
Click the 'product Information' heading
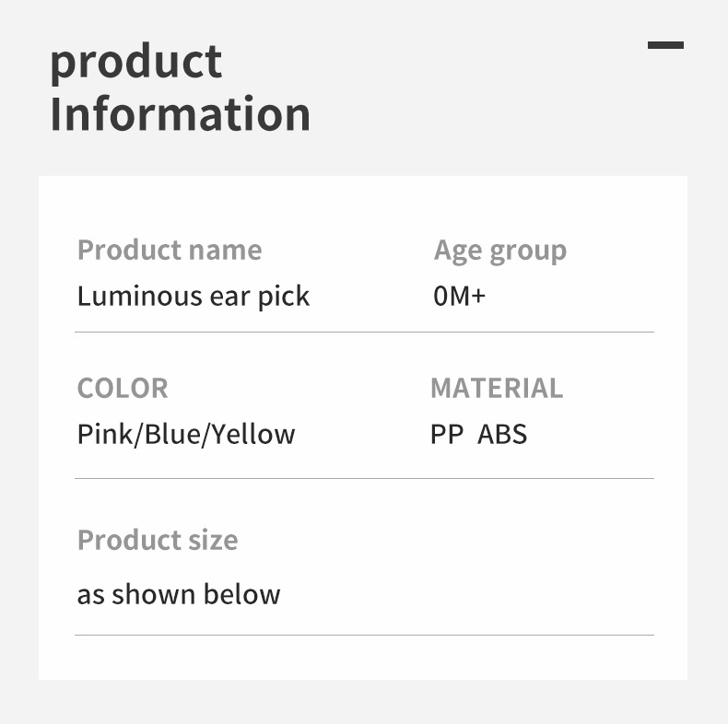pos(180,88)
